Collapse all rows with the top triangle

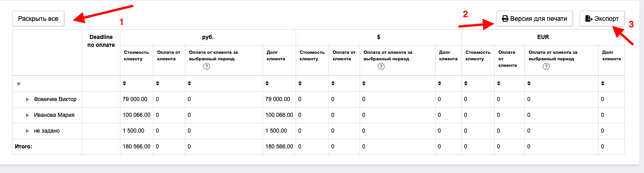(19, 84)
